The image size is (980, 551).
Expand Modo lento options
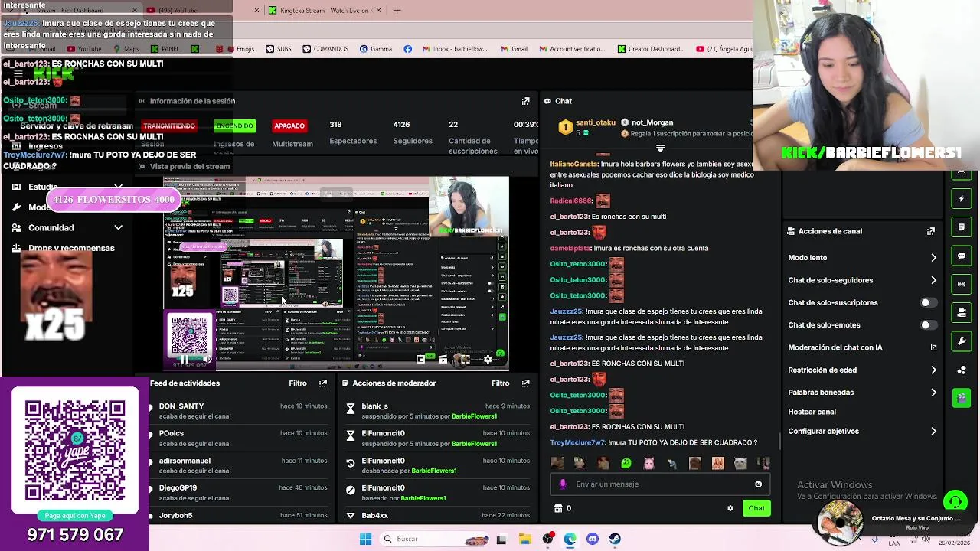tap(933, 258)
